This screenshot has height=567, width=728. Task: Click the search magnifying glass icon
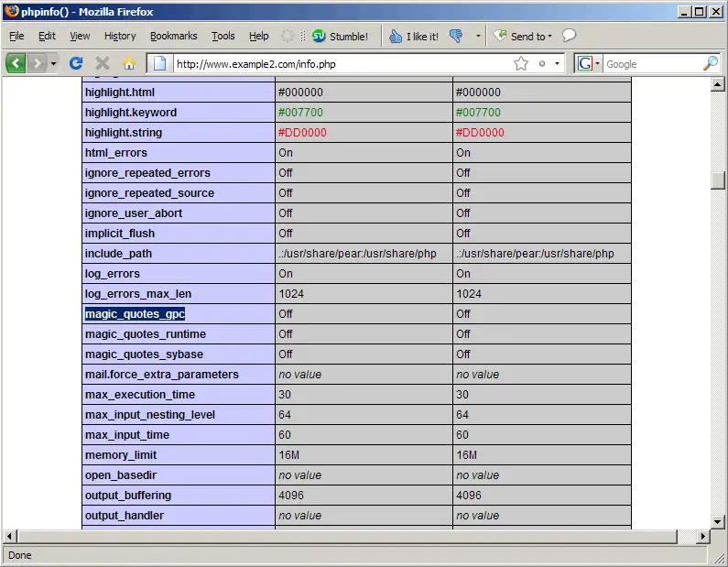(710, 63)
